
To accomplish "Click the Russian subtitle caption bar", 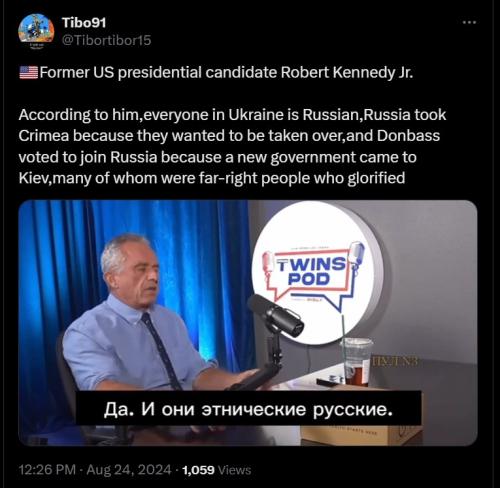I will (x=248, y=409).
